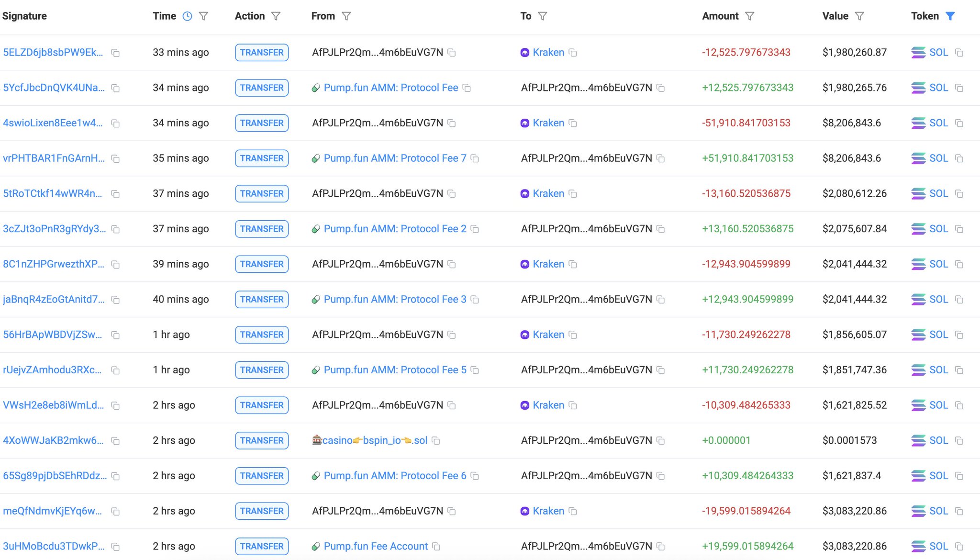Click the Amount column header label

coord(720,16)
